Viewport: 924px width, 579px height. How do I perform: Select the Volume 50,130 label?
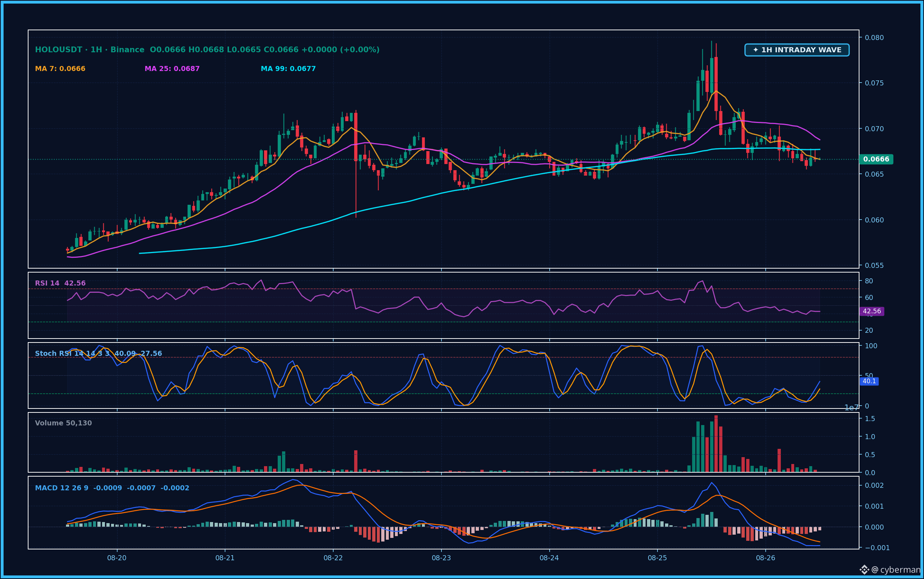coord(63,423)
